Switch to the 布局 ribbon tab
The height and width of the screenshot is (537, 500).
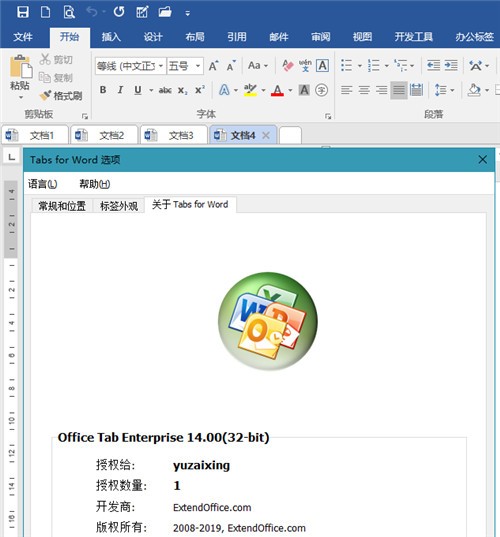click(x=195, y=37)
